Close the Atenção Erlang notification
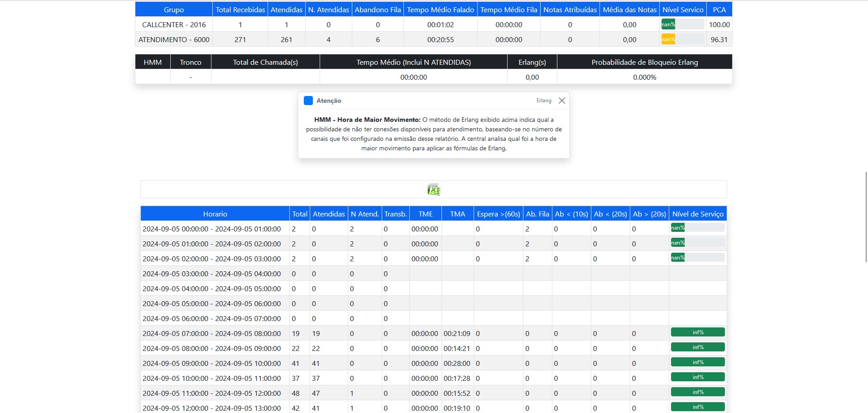868x413 pixels. 561,101
